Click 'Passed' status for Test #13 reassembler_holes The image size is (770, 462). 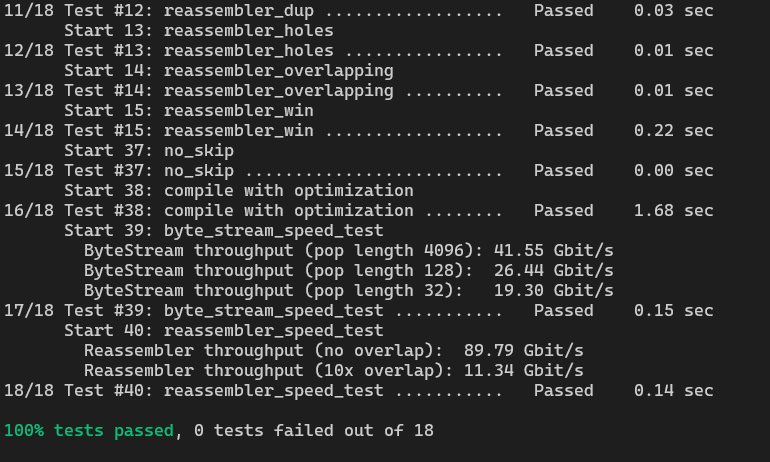point(564,51)
